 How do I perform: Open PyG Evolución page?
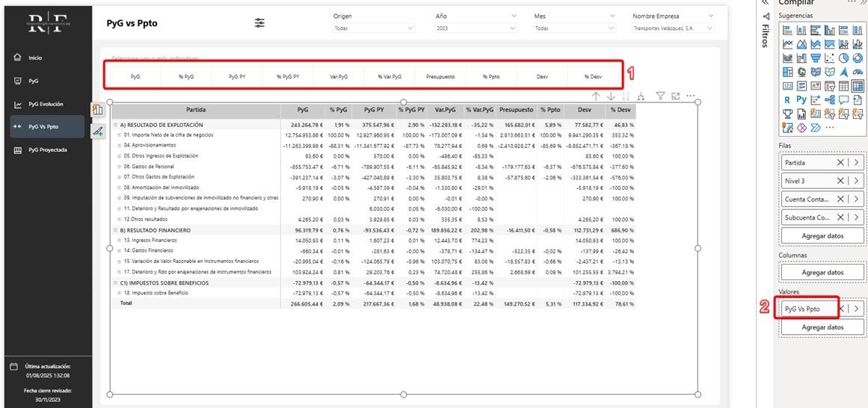pos(46,104)
